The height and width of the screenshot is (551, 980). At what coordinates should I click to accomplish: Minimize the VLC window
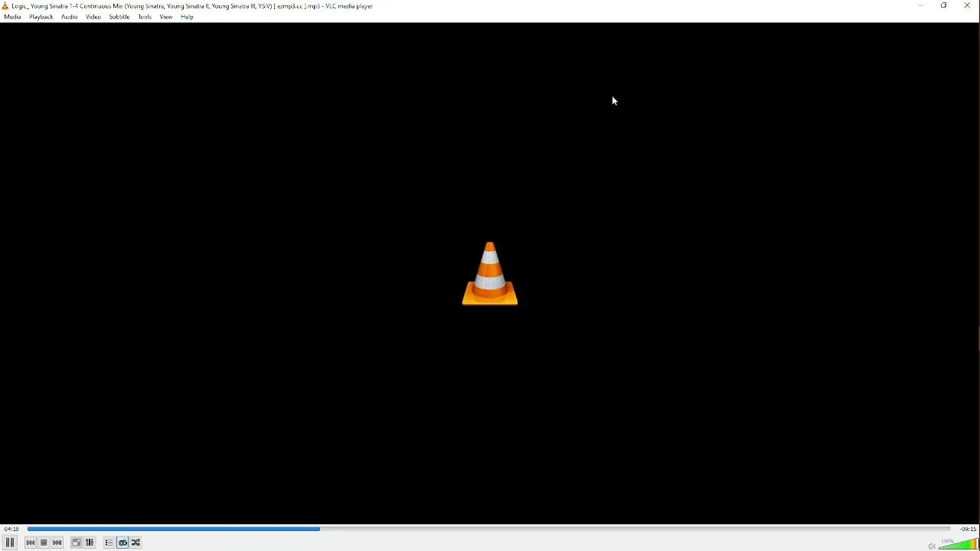[x=922, y=6]
